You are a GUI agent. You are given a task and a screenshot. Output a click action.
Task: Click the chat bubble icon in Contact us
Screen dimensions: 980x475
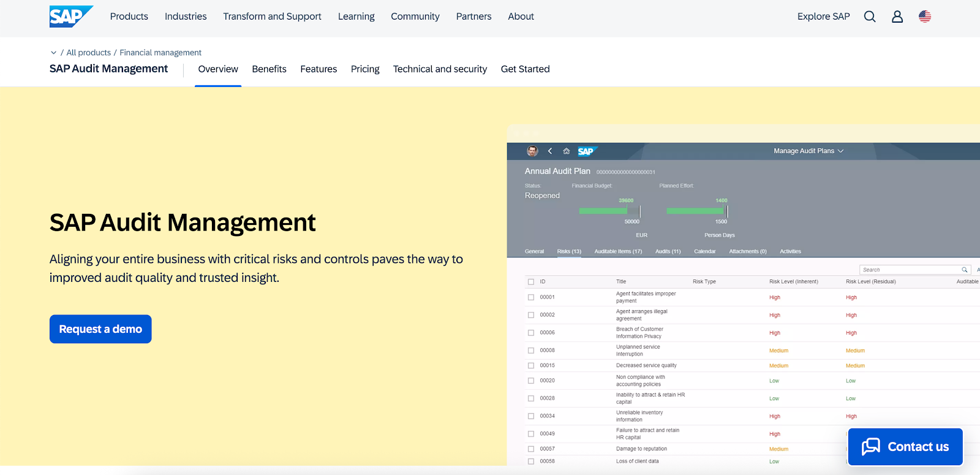tap(870, 447)
